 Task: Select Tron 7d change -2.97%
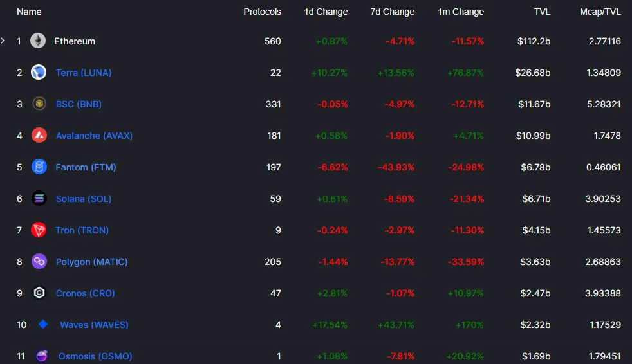tap(400, 230)
